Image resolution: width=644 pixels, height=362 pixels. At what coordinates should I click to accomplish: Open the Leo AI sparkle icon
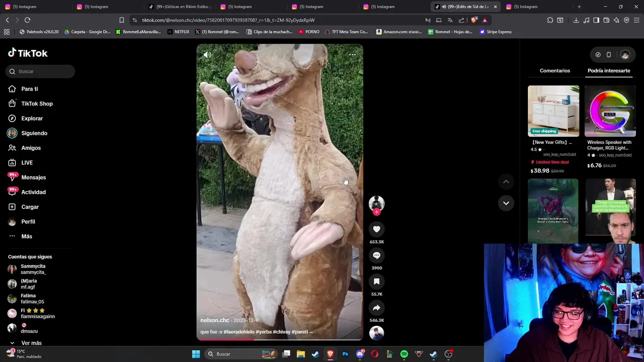pyautogui.click(x=616, y=20)
